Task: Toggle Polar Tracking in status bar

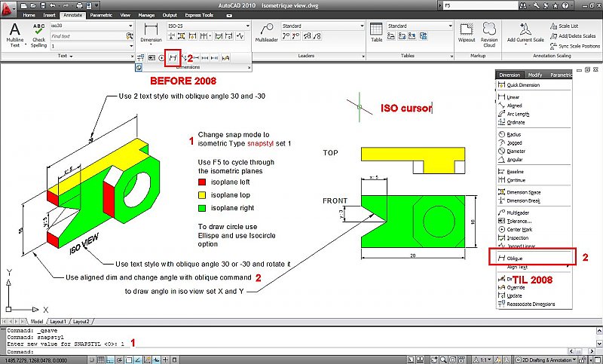Action: pos(119,359)
